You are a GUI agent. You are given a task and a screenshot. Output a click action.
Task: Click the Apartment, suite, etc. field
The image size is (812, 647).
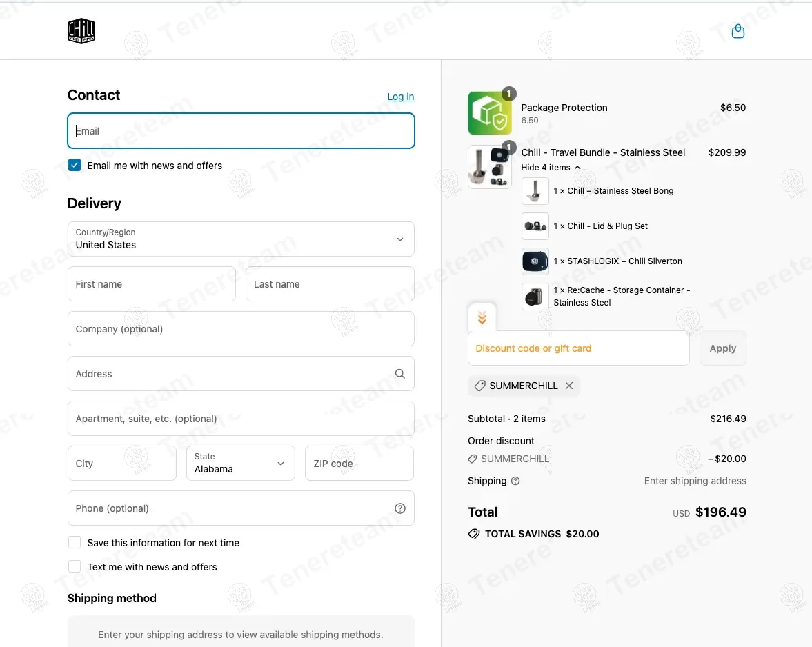pyautogui.click(x=241, y=418)
